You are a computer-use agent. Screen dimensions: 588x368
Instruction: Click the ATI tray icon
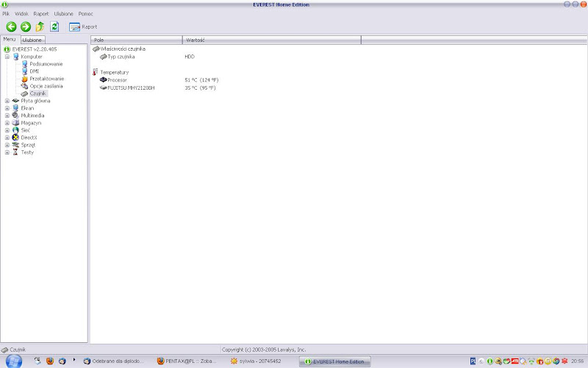515,361
